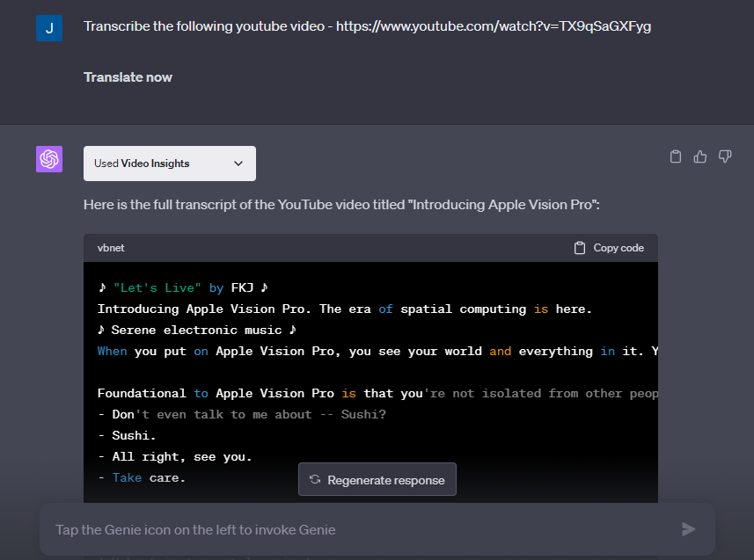Click the line "- Take care."
754x560 pixels.
(x=142, y=478)
